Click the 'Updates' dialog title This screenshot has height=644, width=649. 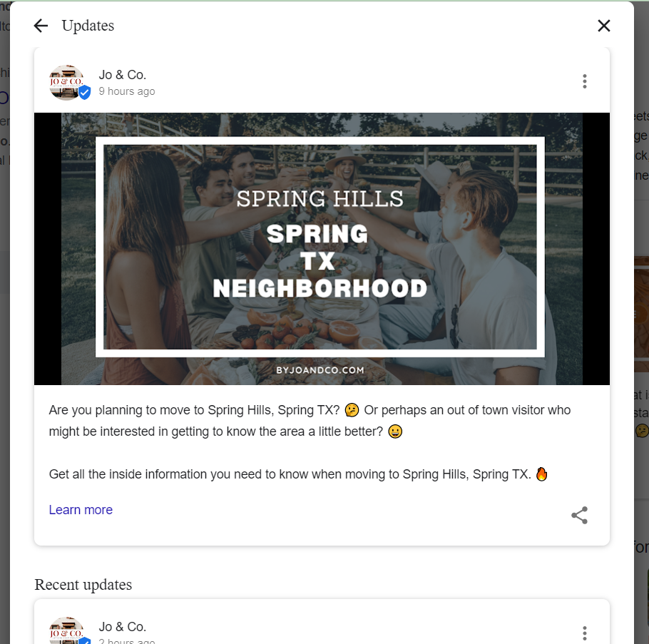click(88, 26)
